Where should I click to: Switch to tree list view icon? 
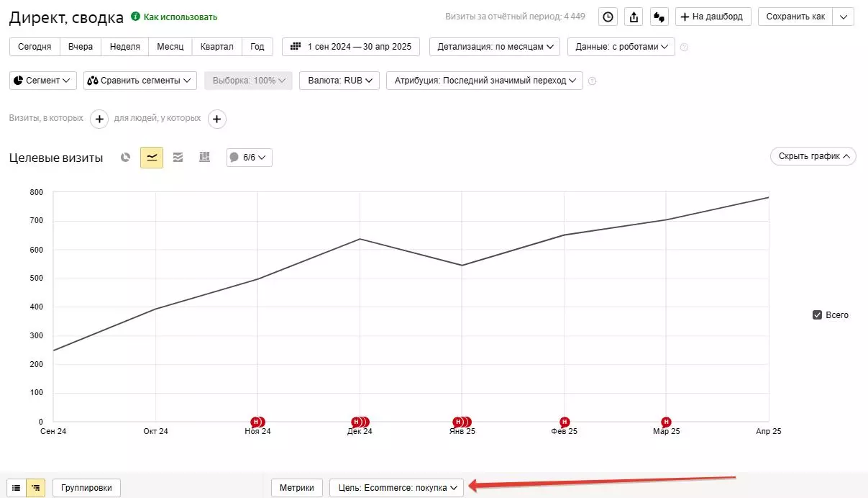(x=36, y=488)
